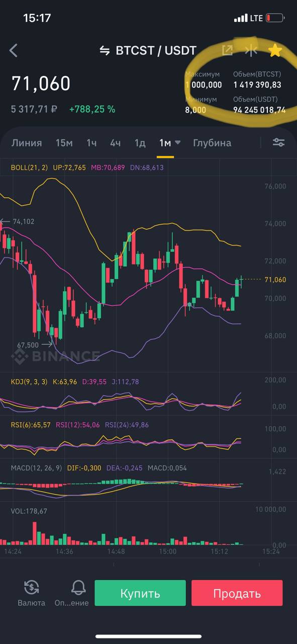Tap the 67,500 low price marker
Screen dimensions: 297x644
click(x=28, y=345)
